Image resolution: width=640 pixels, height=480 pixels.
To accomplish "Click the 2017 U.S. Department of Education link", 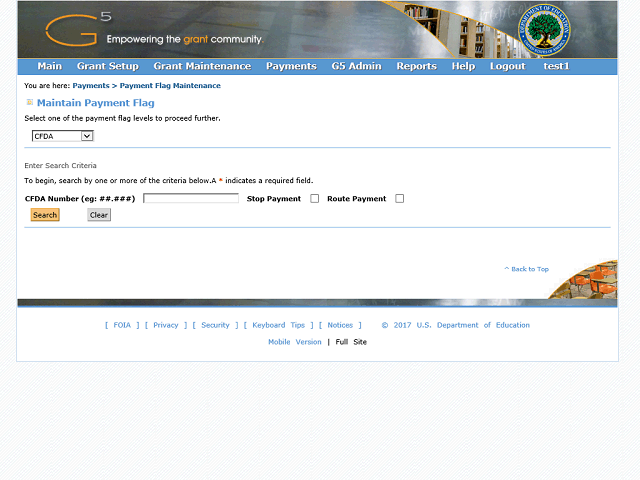I will click(456, 325).
